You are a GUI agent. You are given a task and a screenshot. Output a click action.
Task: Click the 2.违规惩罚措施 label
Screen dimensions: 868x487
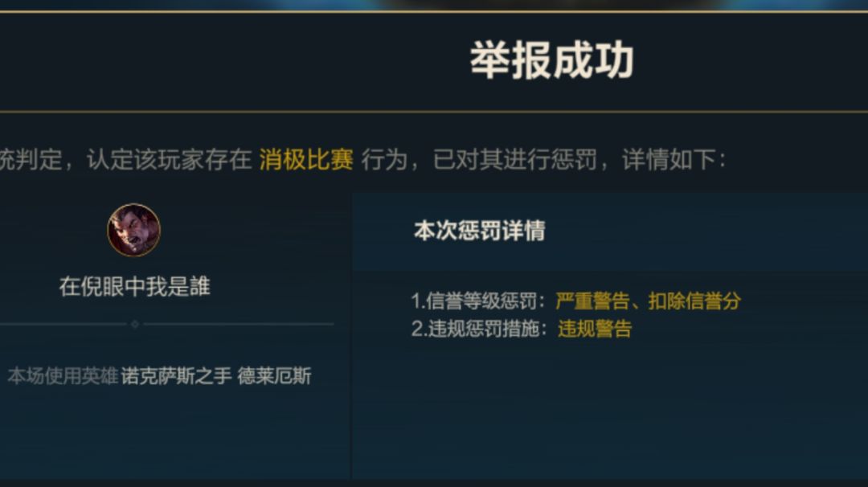point(476,329)
